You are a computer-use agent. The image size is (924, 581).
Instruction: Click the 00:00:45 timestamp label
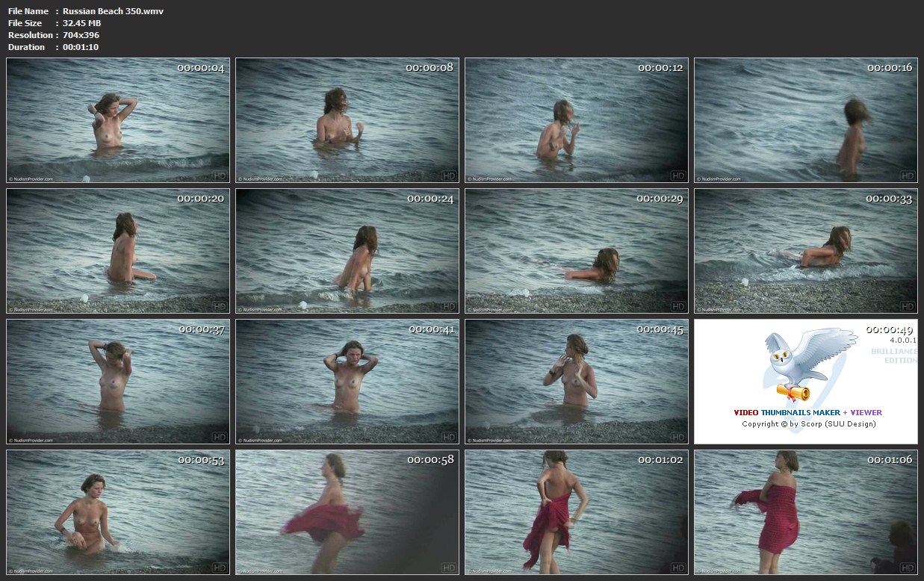coord(660,329)
